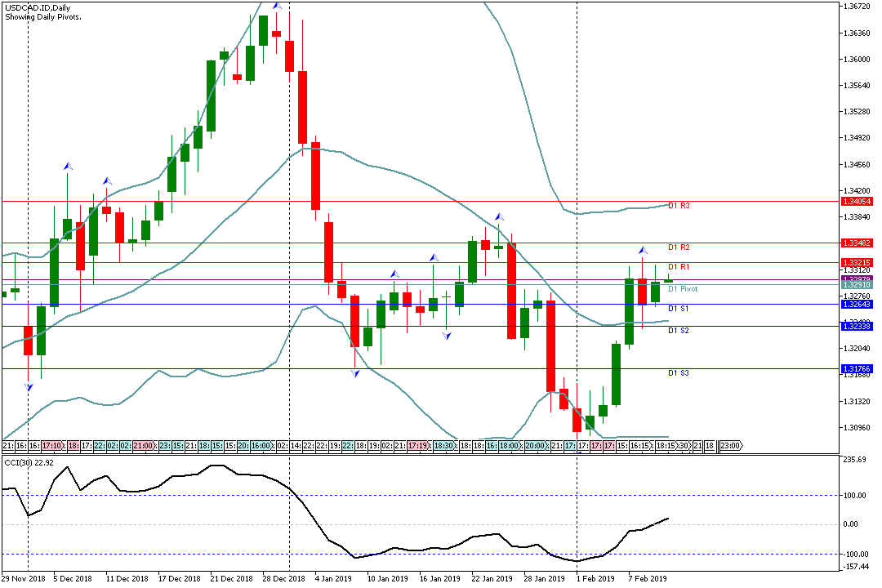Click the D1 S3 support label

[x=679, y=373]
